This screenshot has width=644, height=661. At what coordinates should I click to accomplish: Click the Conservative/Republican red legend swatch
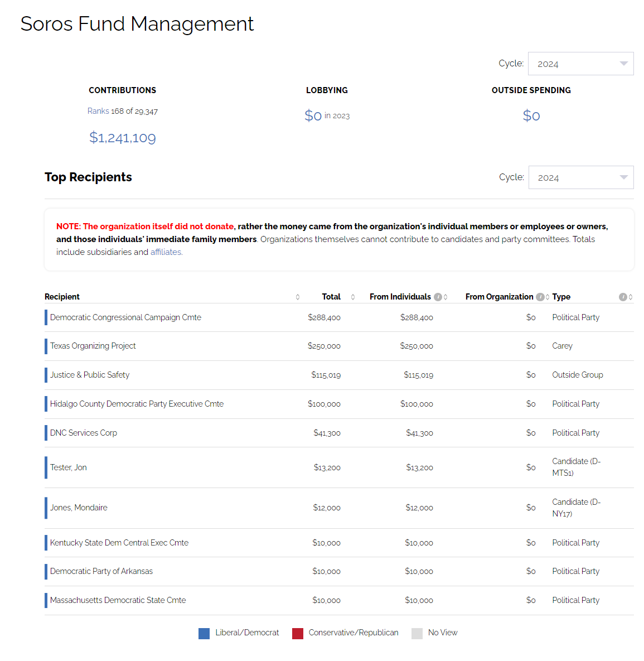pos(298,634)
